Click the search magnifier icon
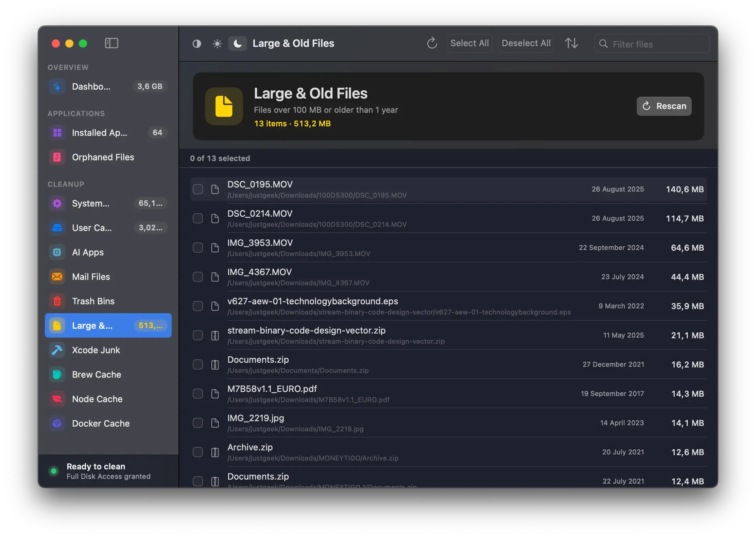The width and height of the screenshot is (756, 538). (x=603, y=44)
